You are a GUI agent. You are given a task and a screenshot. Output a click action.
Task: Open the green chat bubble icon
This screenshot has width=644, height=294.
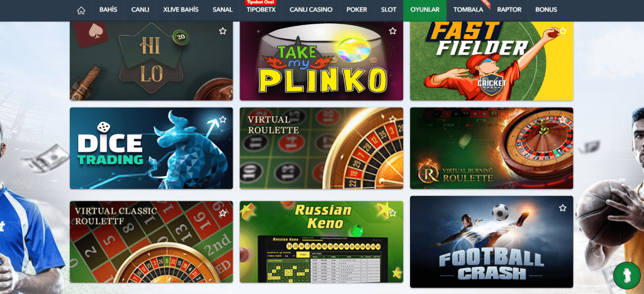click(x=627, y=276)
